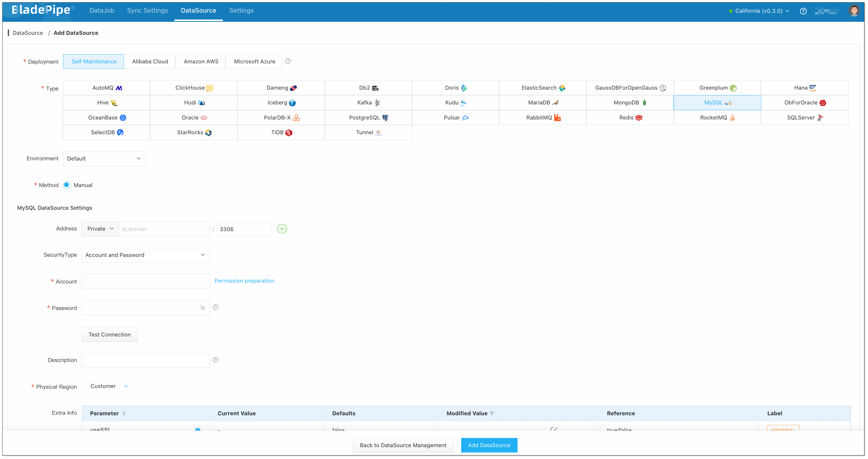This screenshot has width=868, height=459.
Task: Click filter icon on Modified Value column
Action: (x=492, y=413)
